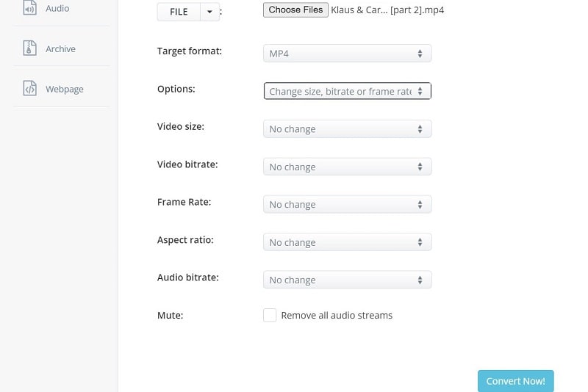
Task: Go to the Webpage converter category
Action: click(x=65, y=89)
